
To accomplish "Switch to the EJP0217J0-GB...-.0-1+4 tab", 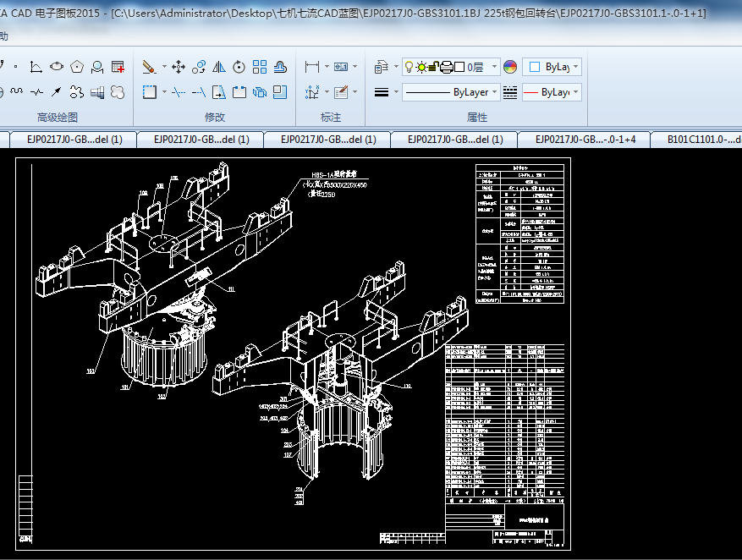I will [x=585, y=140].
